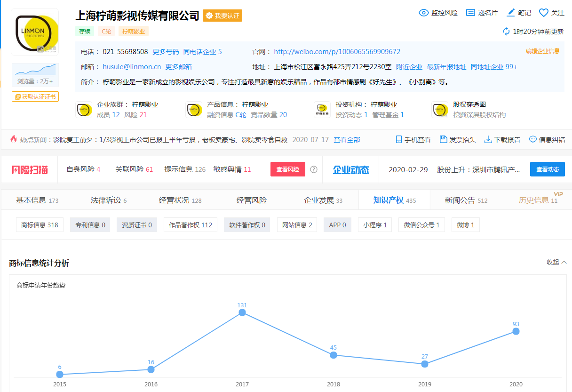Viewport: 572px width, 392px height.
Task: Click the question mark help icon
Action: (x=314, y=169)
